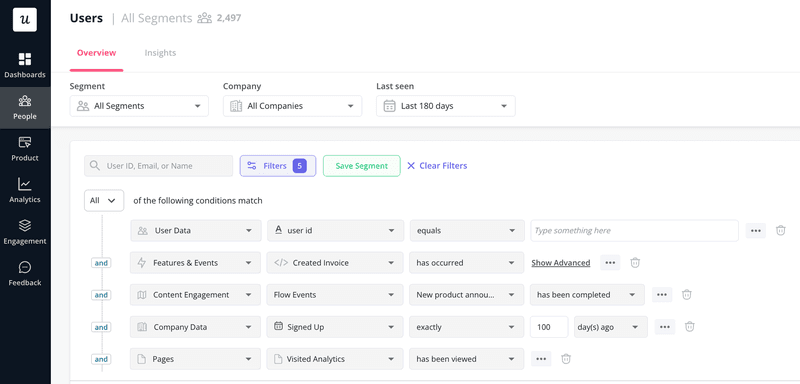This screenshot has width=800, height=384.
Task: Delete the Visited Analytics condition row
Action: pos(566,359)
